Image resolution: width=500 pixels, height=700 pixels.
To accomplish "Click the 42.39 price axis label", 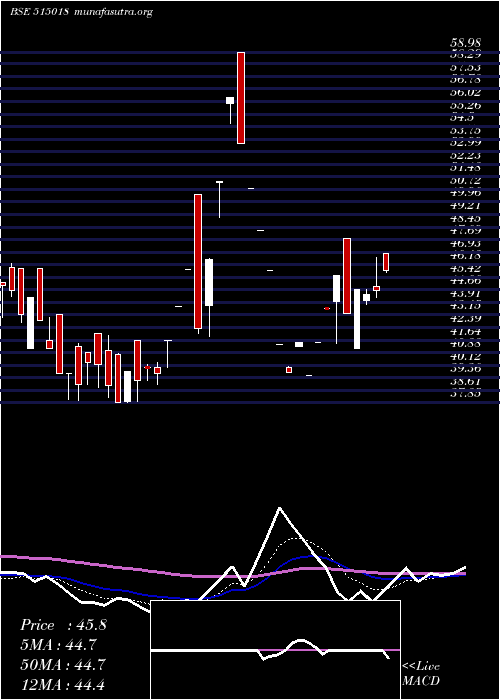I will coord(465,319).
